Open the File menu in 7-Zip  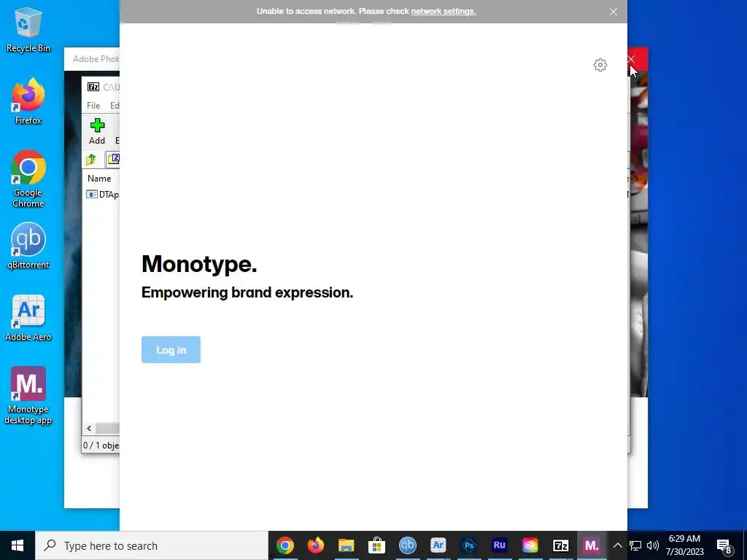pyautogui.click(x=93, y=105)
